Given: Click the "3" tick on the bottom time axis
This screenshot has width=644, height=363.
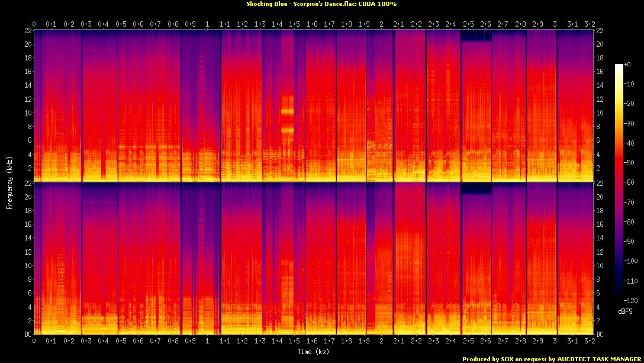Looking at the screenshot, I should 555,341.
